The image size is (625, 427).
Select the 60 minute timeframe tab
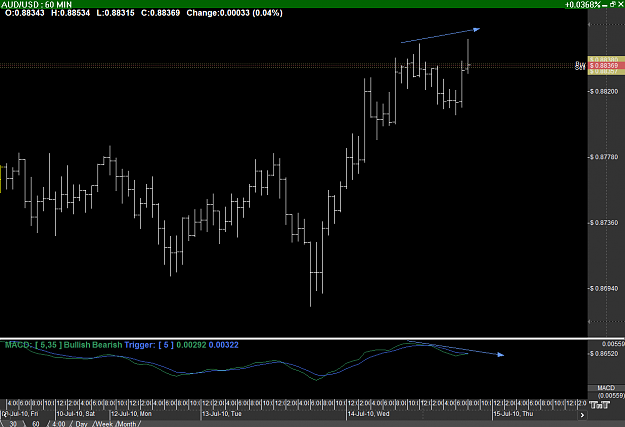(x=36, y=423)
